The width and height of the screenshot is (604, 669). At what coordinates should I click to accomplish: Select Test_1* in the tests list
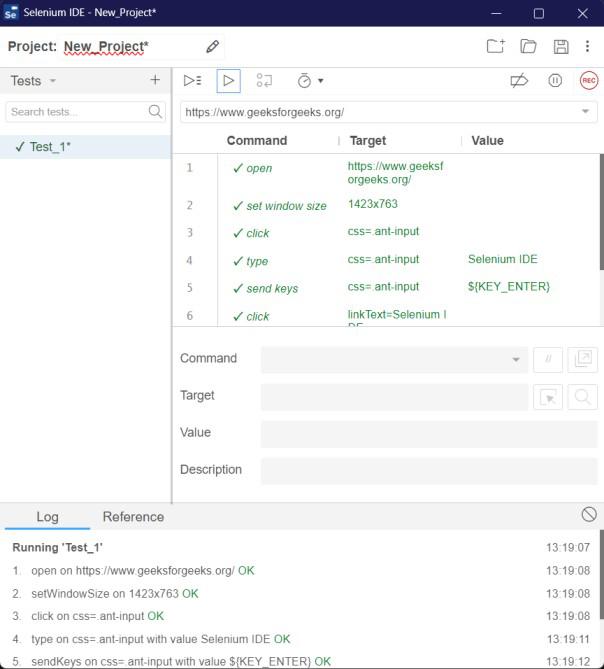click(85, 147)
